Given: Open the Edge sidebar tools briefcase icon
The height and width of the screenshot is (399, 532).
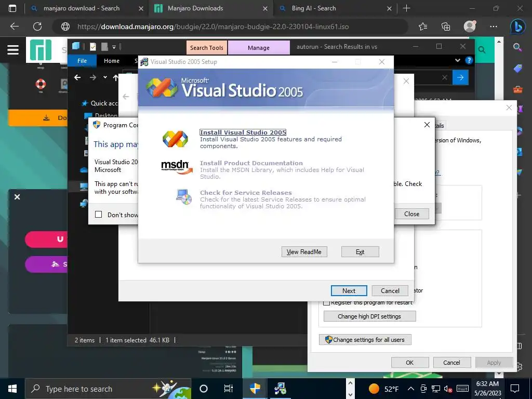Looking at the screenshot, I should click(518, 89).
